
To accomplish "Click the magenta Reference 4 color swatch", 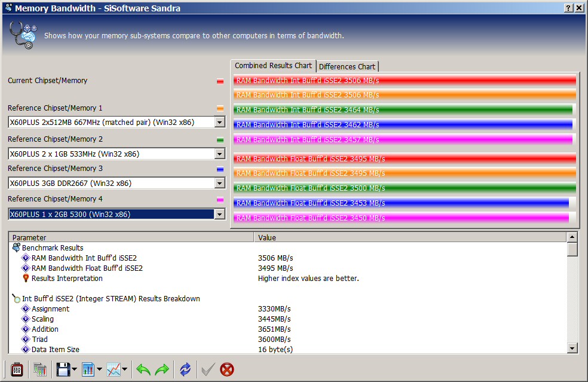I will tap(220, 200).
